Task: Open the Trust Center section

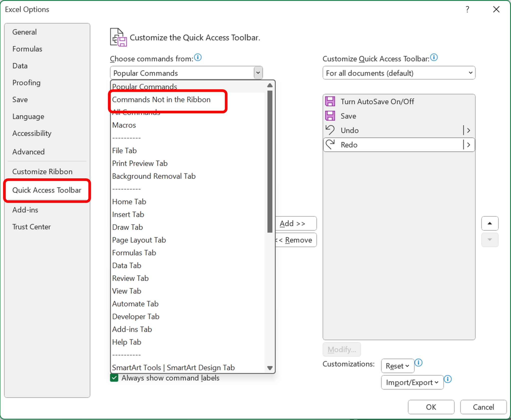Action: [x=31, y=226]
